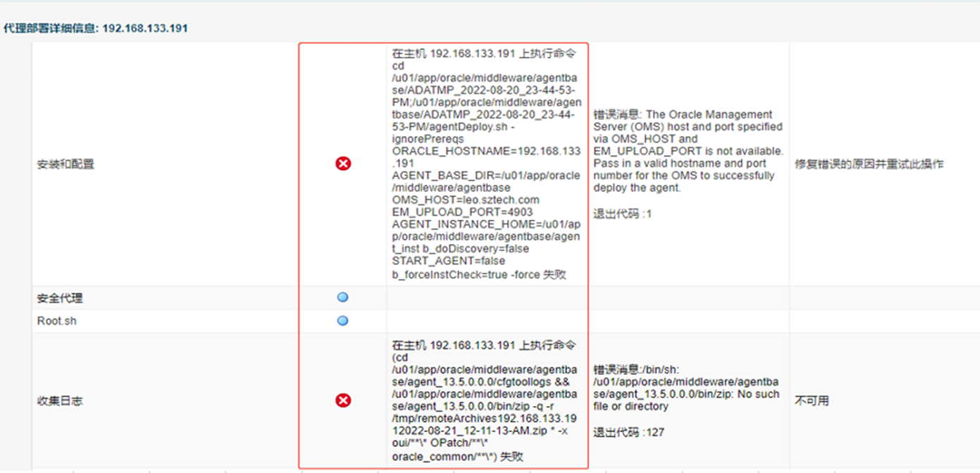Click the blue status dot for Root.sh
The image size is (980, 473).
tap(342, 321)
